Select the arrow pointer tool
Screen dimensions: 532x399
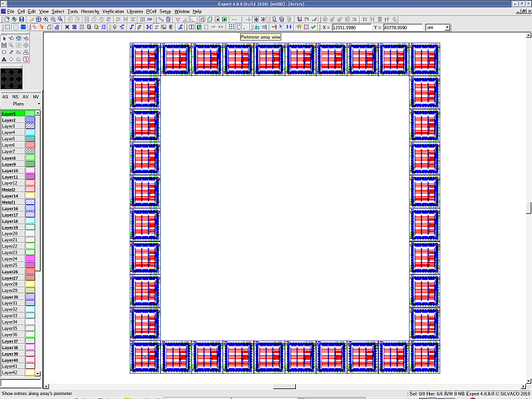[x=5, y=38]
